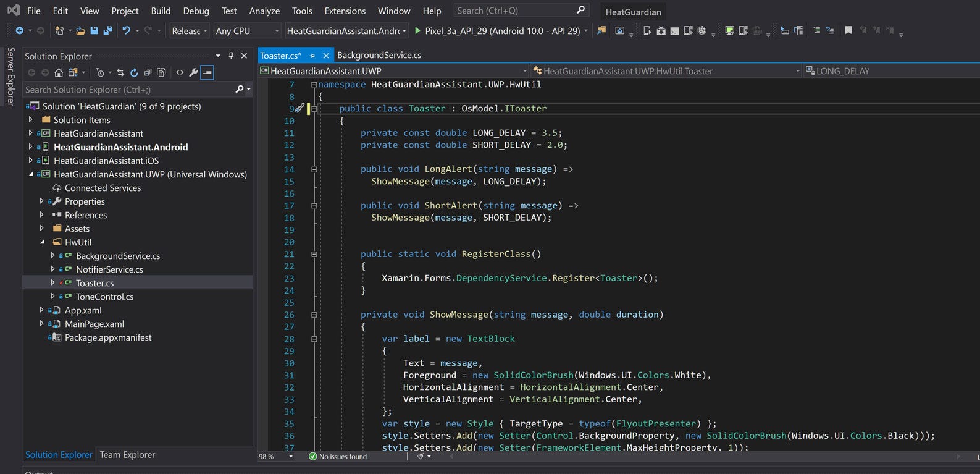
Task: Toggle the Preview Selected Items button
Action: pyautogui.click(x=207, y=72)
